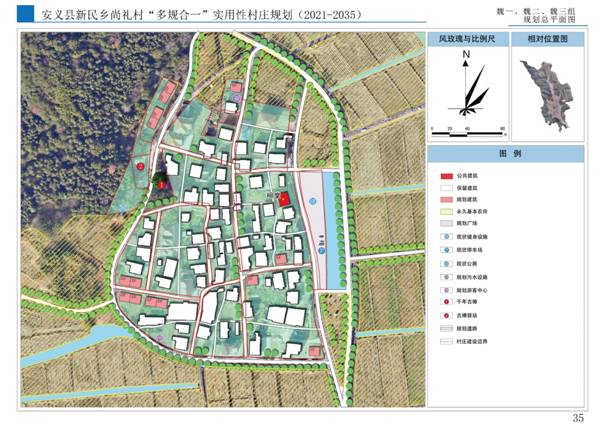The image size is (602, 425).
Task: Click the purple marker near the river at the village's southwest edge
Action: point(160,338)
